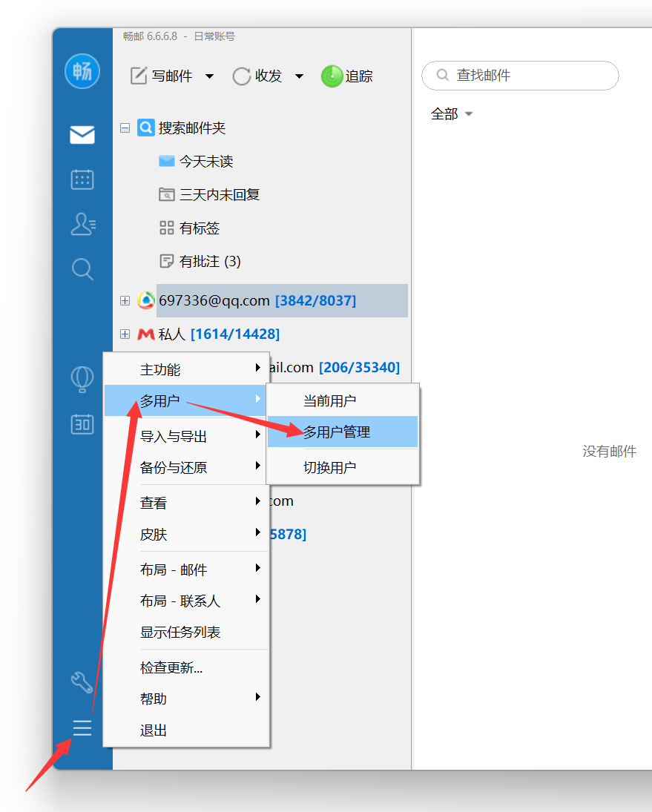Select the 有批注 (3) folder
This screenshot has height=812, width=652.
click(x=200, y=262)
